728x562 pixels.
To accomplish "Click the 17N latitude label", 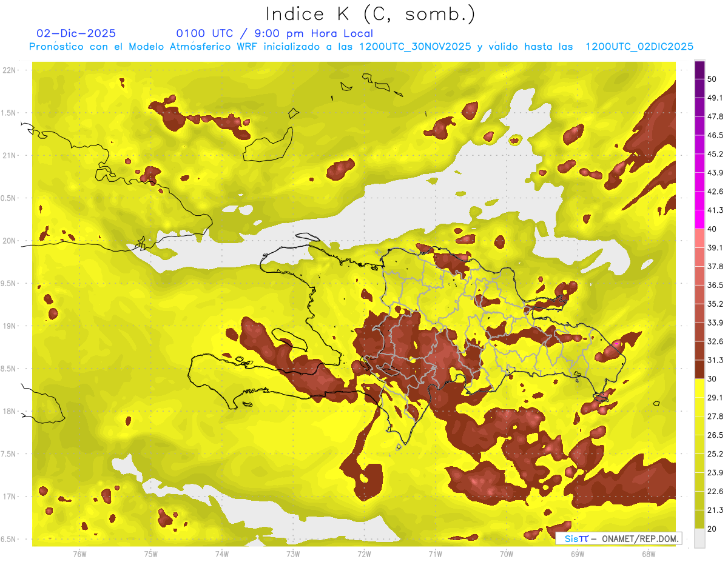I will pyautogui.click(x=10, y=497).
